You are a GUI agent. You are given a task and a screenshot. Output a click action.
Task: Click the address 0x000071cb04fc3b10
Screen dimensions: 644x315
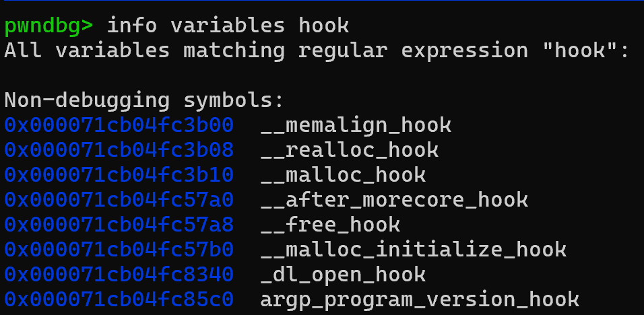[x=119, y=175]
